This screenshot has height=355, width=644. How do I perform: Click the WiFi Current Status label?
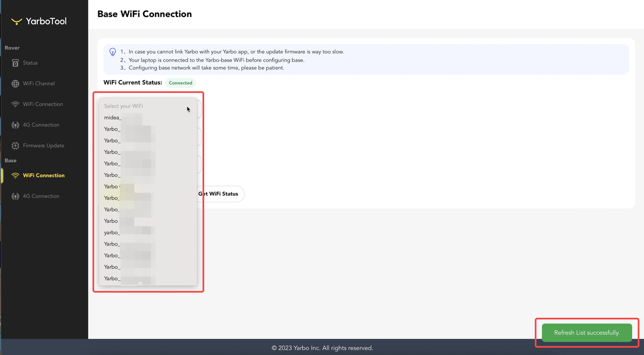click(x=133, y=82)
